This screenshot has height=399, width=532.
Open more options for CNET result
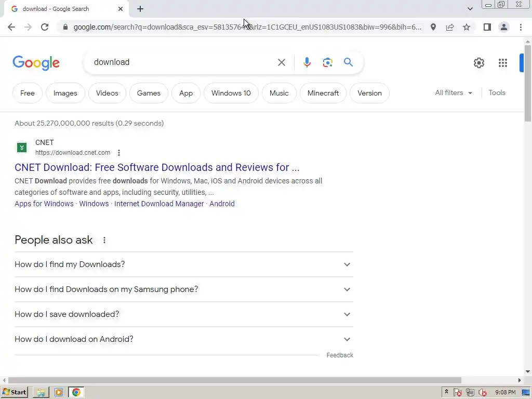119,153
